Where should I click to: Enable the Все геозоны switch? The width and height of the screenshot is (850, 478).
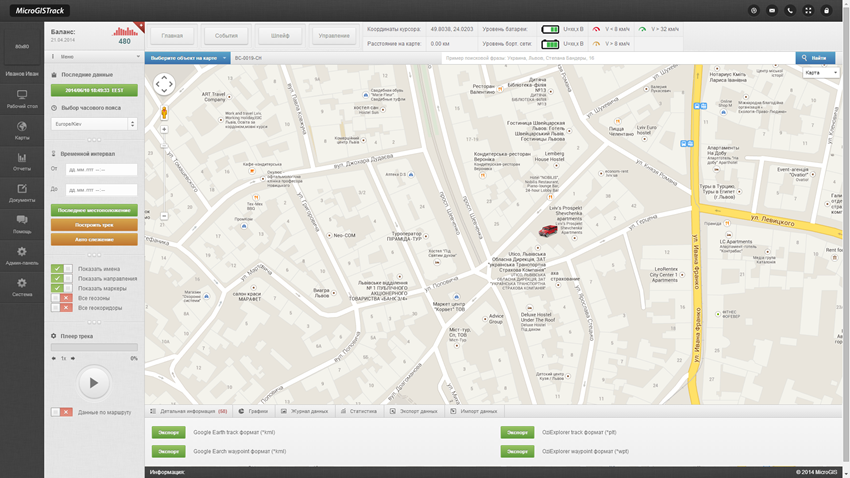coord(61,298)
